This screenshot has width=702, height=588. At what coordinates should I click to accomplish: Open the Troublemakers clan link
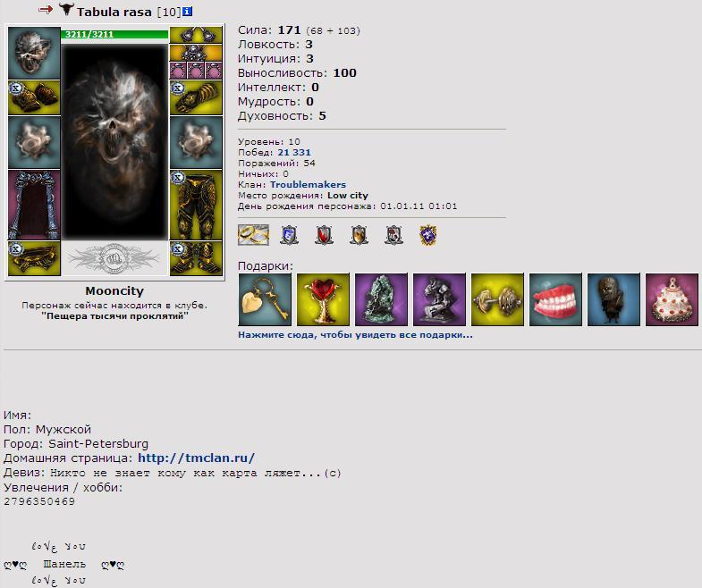pos(308,184)
